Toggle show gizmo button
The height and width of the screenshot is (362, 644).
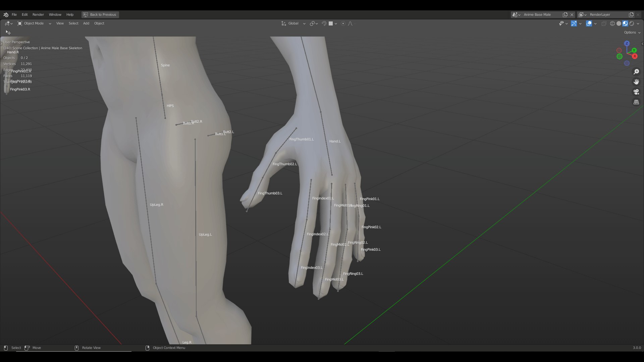574,23
